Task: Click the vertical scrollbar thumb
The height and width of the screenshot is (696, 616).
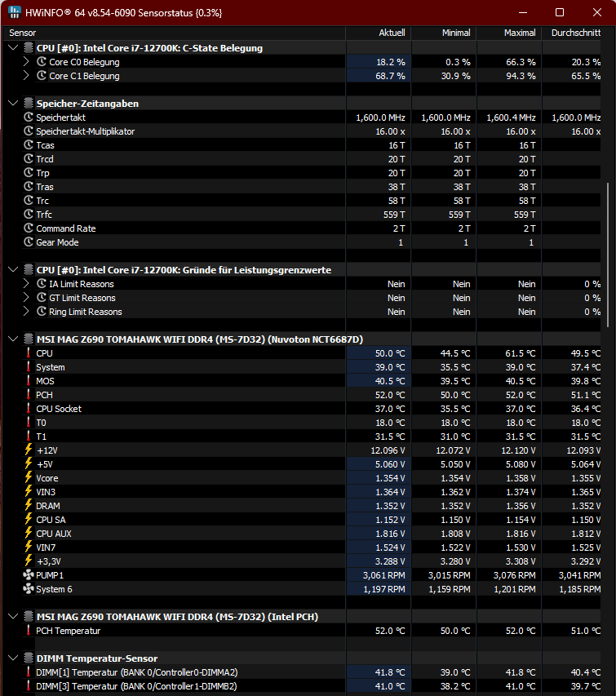Action: (x=608, y=255)
